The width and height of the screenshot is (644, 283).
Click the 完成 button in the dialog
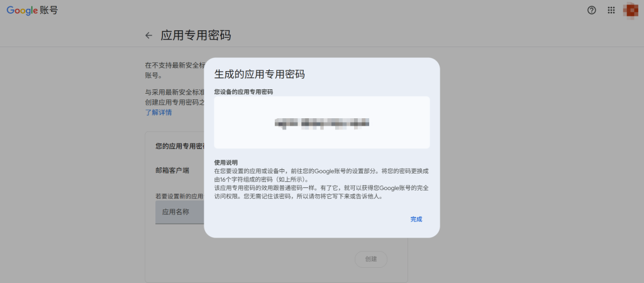click(x=416, y=219)
